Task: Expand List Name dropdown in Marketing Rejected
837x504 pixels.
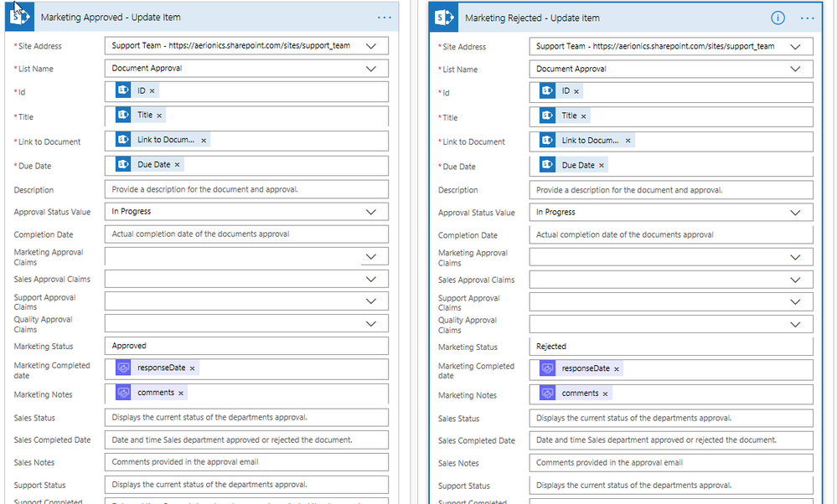Action: pyautogui.click(x=795, y=69)
